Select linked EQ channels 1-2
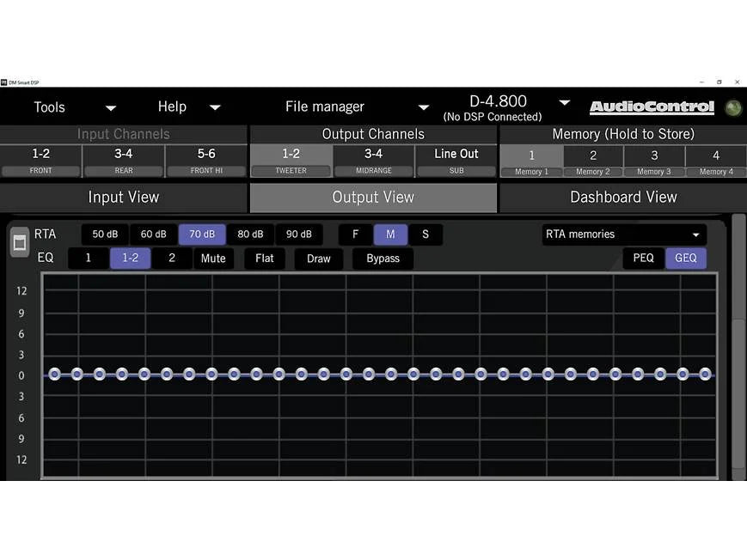The image size is (747, 560). coord(130,258)
